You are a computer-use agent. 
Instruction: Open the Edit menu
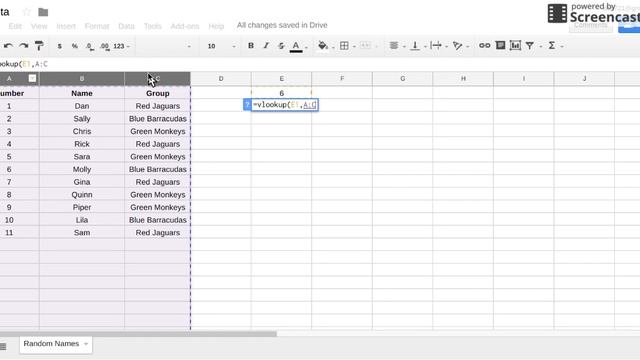[x=15, y=26]
